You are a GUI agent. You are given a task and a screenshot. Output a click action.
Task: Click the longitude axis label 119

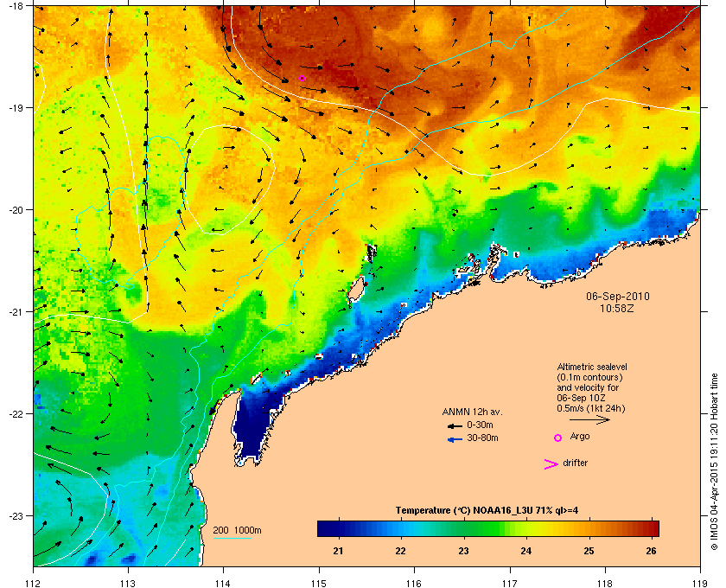click(x=699, y=584)
